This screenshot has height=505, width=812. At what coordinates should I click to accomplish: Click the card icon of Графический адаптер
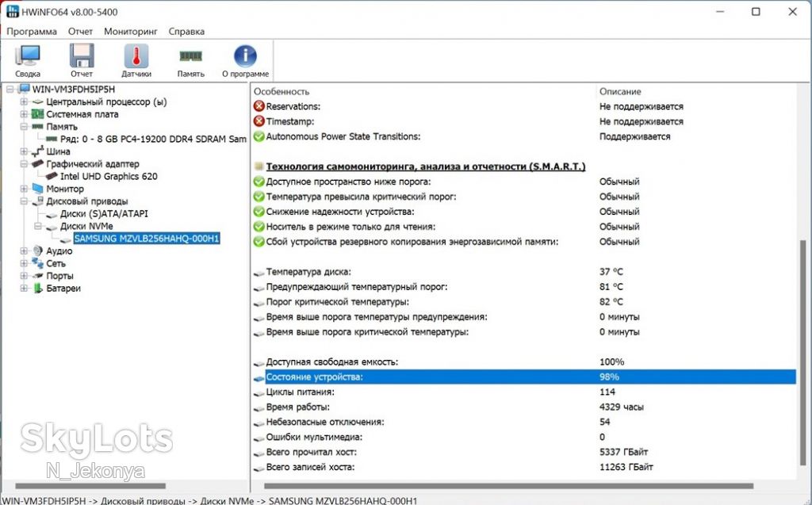[x=37, y=163]
